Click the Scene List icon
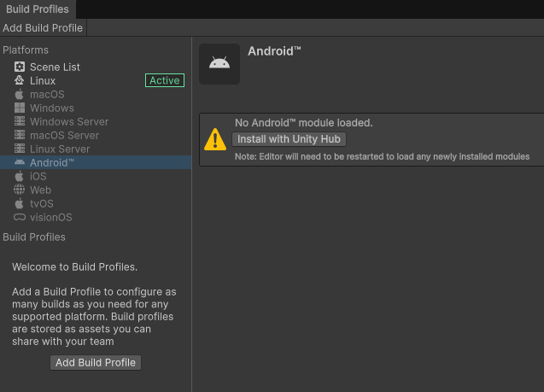 pos(20,67)
